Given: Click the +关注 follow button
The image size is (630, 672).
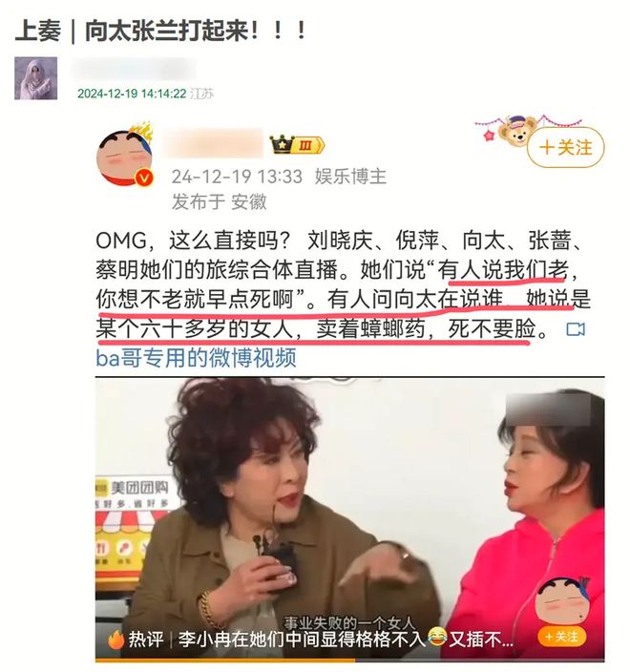Looking at the screenshot, I should [565, 147].
